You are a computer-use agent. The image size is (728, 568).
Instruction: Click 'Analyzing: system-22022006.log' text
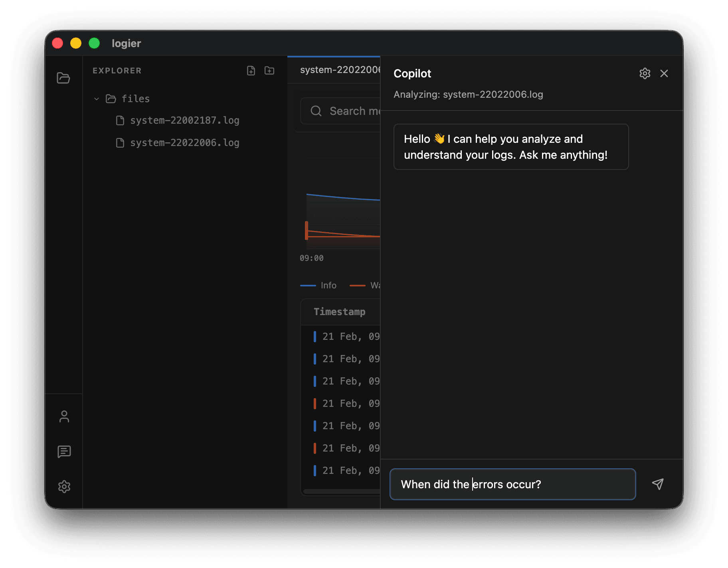click(468, 95)
